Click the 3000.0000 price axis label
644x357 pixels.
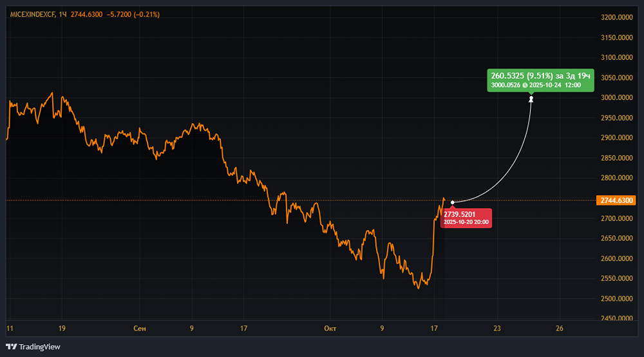point(616,97)
